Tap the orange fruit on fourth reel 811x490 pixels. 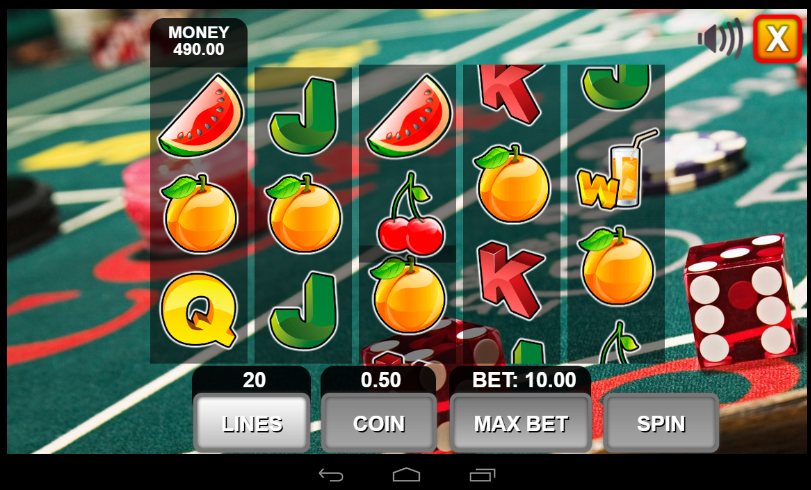coord(512,184)
